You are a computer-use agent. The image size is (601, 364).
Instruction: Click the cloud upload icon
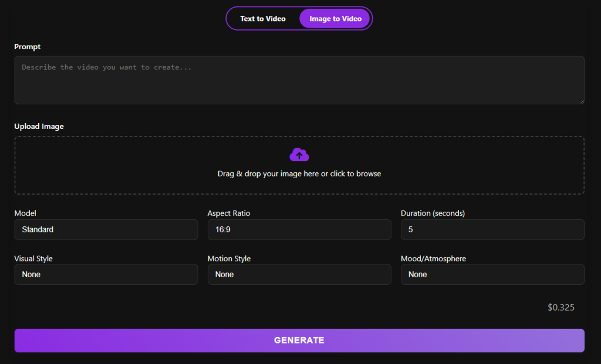coord(299,155)
